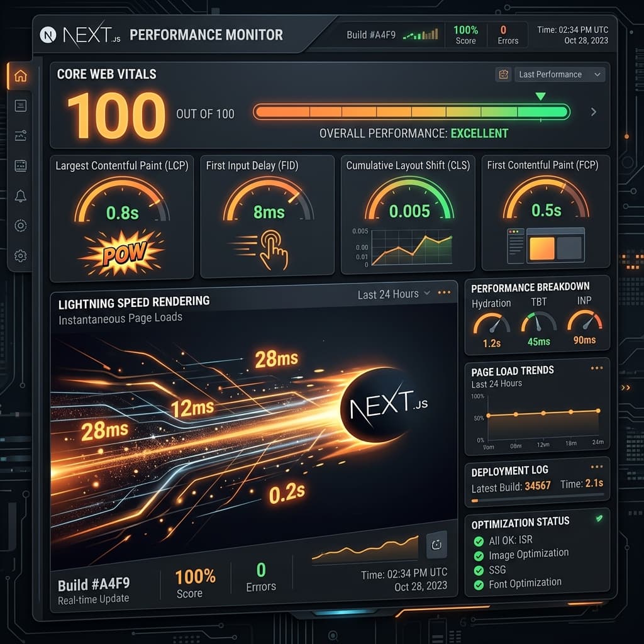Open Lightning Speed Rendering three-dot menu
644x644 pixels.
click(444, 292)
